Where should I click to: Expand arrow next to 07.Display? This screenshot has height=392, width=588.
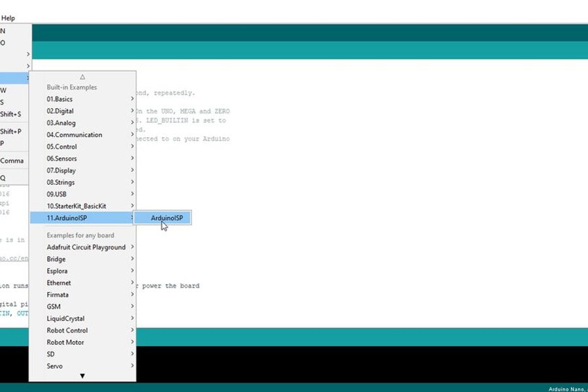pos(133,170)
